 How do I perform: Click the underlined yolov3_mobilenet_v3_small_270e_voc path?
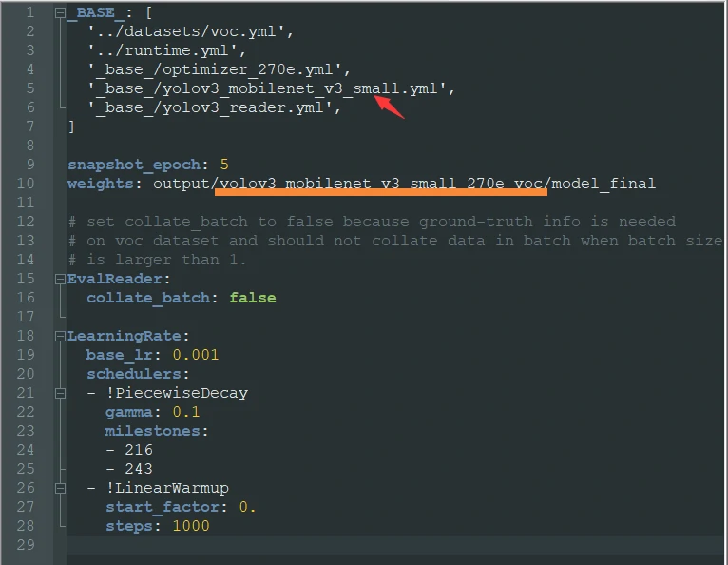[x=380, y=184]
